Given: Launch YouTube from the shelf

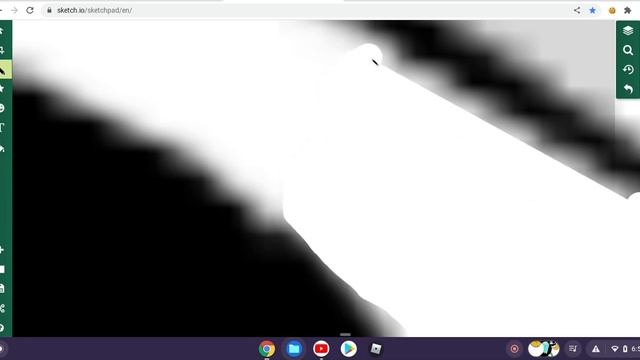Looking at the screenshot, I should [321, 349].
